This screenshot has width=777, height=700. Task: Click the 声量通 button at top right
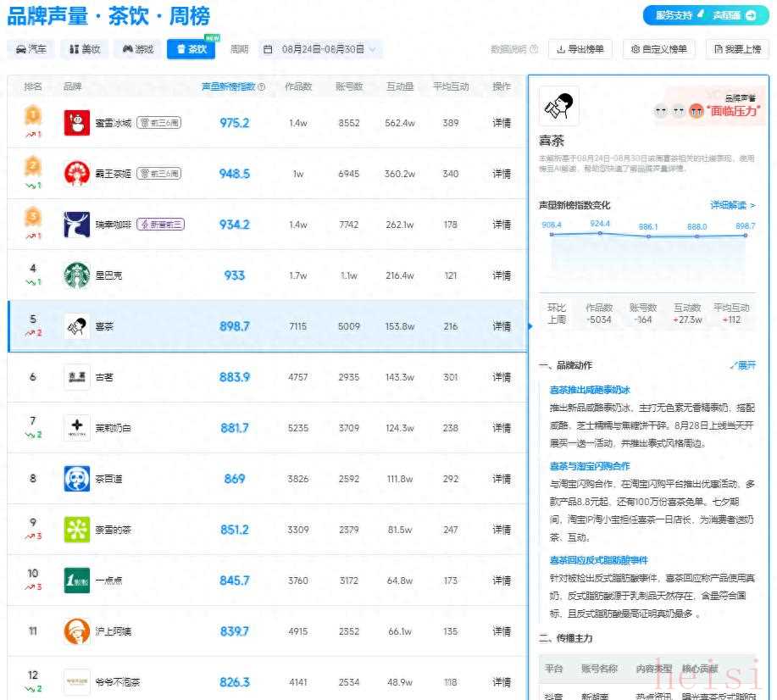pyautogui.click(x=735, y=15)
